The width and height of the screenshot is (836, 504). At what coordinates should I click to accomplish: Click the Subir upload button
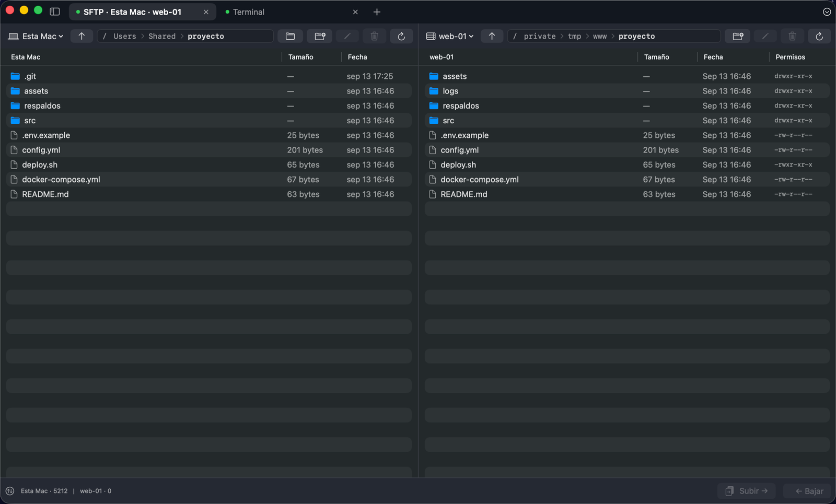click(x=746, y=491)
